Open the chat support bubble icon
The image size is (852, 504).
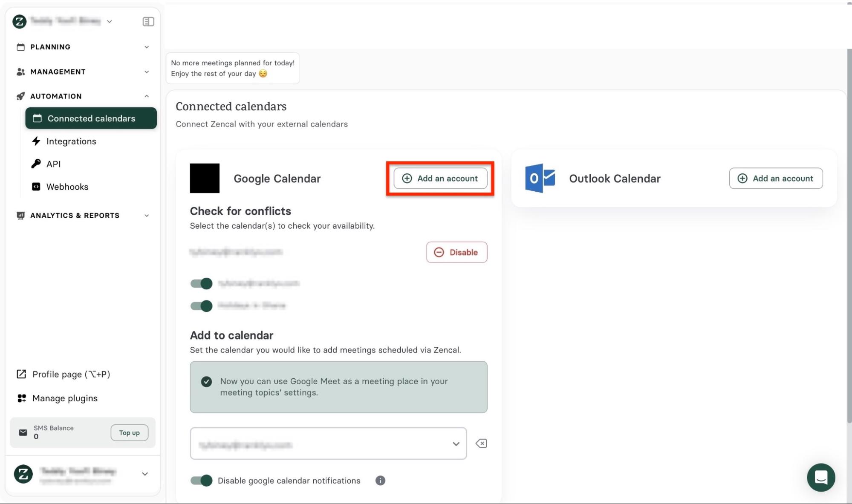click(820, 477)
